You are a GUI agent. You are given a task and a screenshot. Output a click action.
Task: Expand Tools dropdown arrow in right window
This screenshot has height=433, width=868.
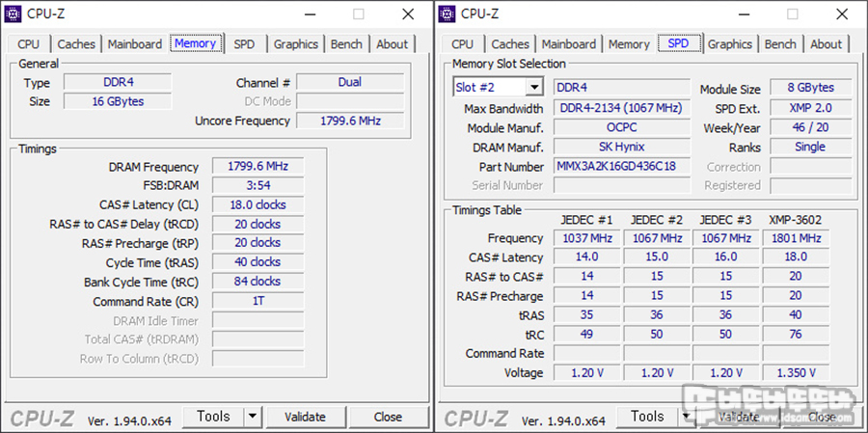(x=687, y=417)
